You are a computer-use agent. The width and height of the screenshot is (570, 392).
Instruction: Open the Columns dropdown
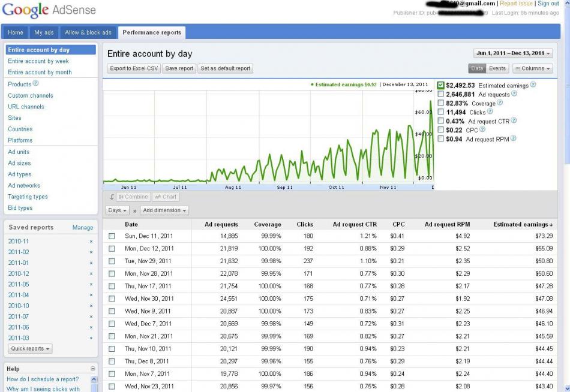pos(533,68)
